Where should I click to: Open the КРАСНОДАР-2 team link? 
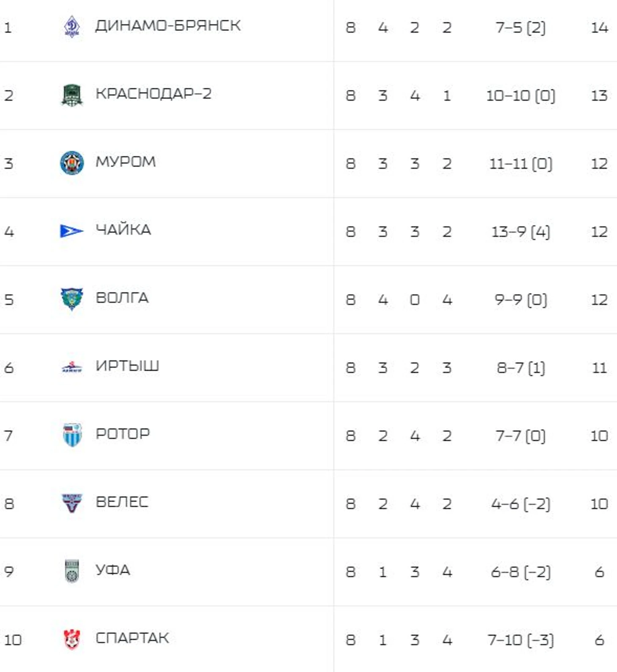coord(153,94)
